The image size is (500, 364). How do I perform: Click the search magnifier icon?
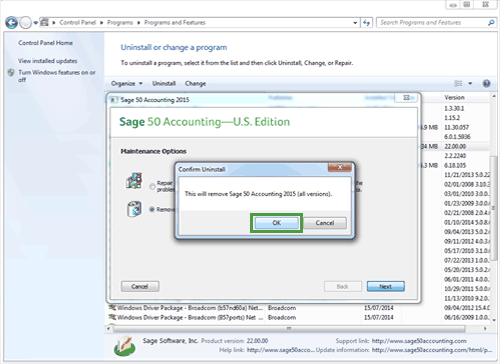[491, 22]
